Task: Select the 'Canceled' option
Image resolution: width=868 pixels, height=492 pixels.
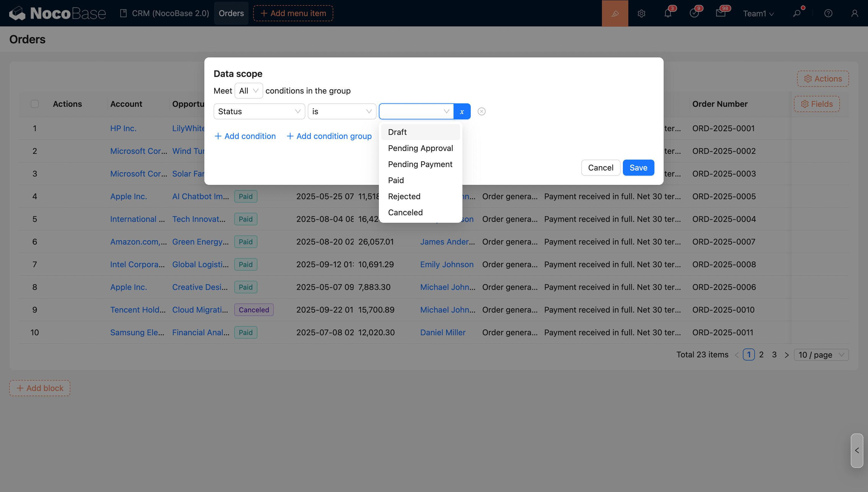Action: point(405,212)
